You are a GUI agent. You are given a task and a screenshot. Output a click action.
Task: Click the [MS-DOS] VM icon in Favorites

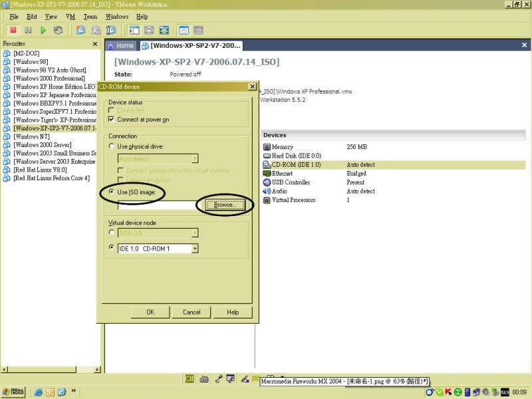(7, 53)
